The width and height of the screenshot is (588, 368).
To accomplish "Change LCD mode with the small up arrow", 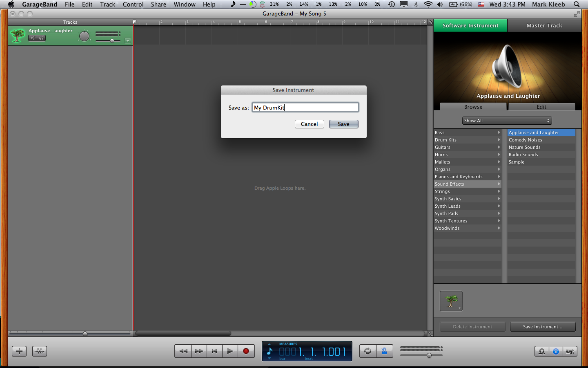I will (x=269, y=344).
